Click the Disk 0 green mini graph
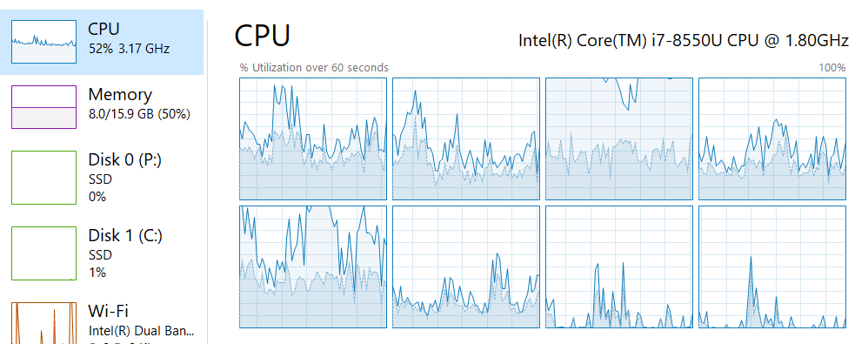This screenshot has height=344, width=868. point(43,178)
